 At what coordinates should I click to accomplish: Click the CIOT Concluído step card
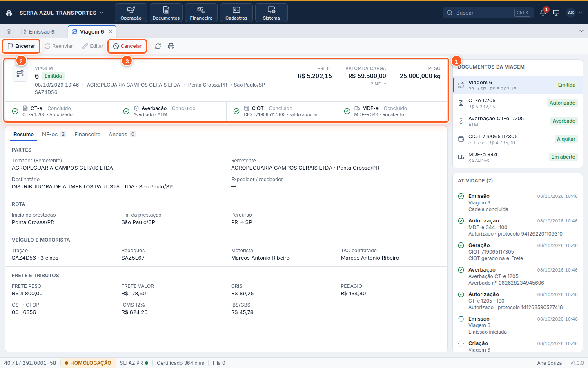click(282, 111)
